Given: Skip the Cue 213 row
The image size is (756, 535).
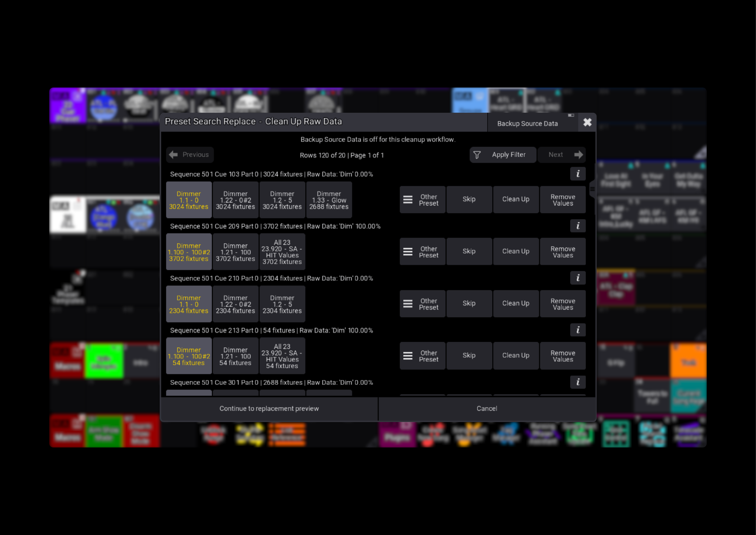Looking at the screenshot, I should click(469, 356).
